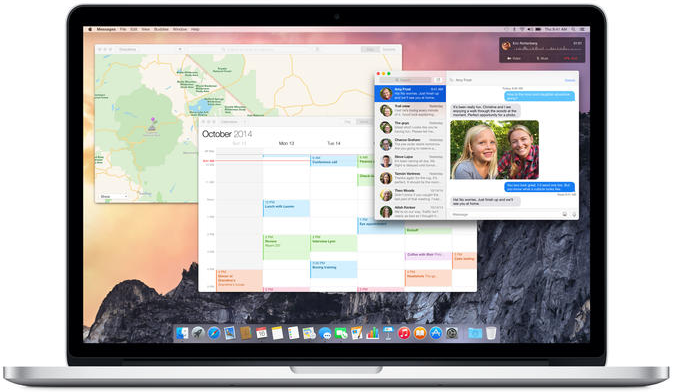Launch iTunes from the dock
The height and width of the screenshot is (392, 674).
point(404,333)
